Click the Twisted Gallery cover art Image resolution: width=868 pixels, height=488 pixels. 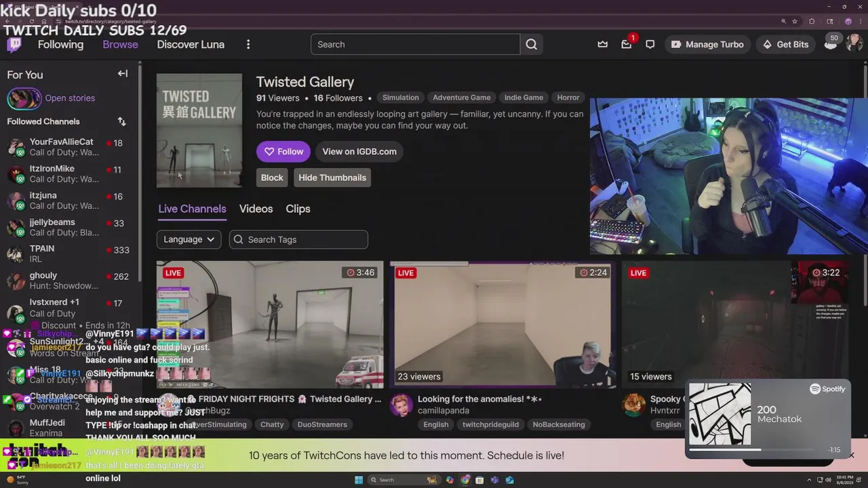(199, 130)
